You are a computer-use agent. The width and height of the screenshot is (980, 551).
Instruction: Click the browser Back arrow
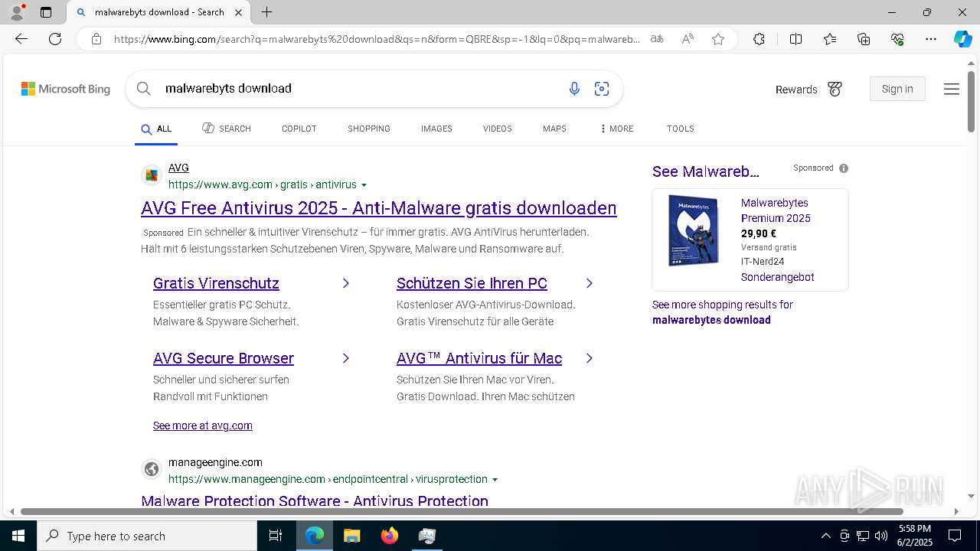[21, 39]
